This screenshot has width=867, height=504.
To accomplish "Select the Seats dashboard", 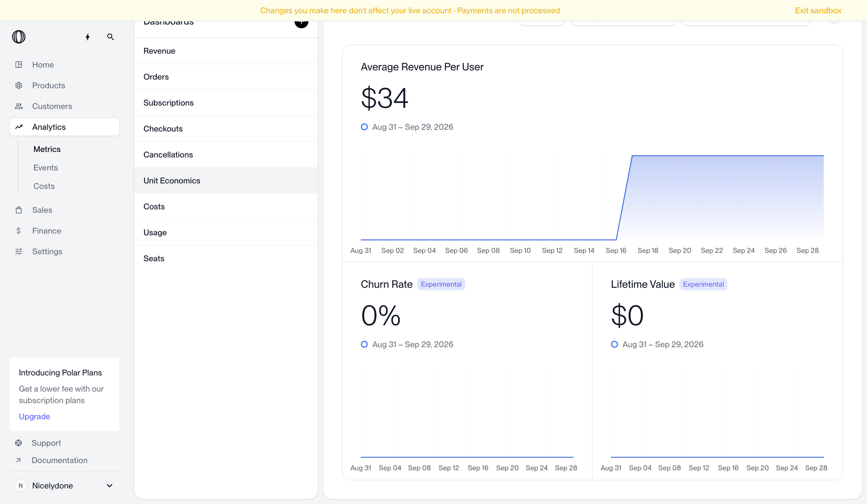I will 226,259.
